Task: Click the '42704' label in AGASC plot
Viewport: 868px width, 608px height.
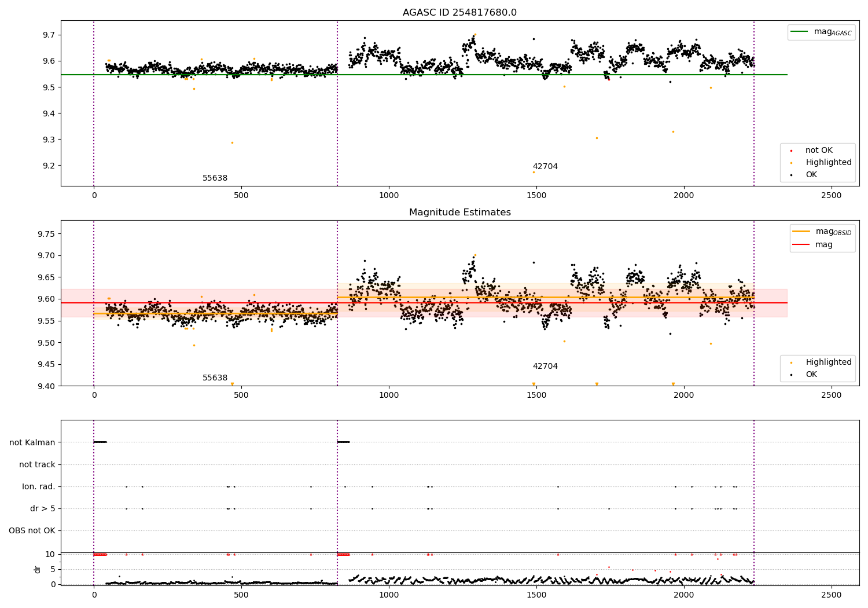Action: point(545,167)
